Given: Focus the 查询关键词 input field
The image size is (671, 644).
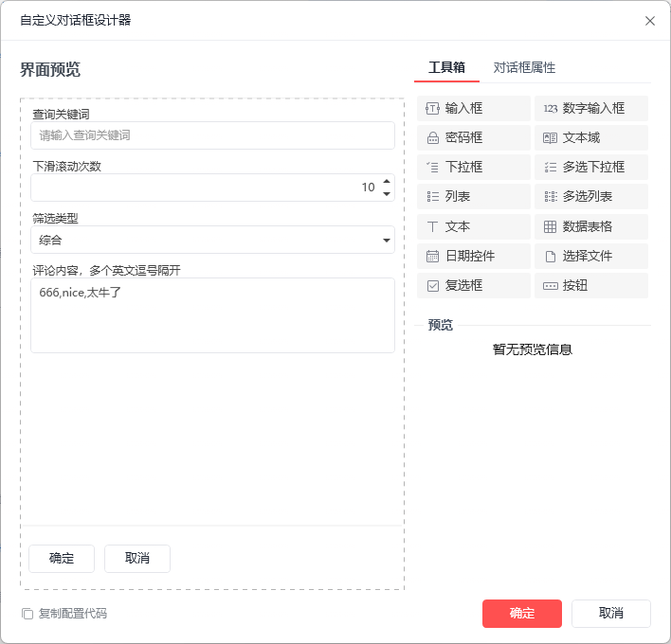Looking at the screenshot, I should click(x=212, y=135).
